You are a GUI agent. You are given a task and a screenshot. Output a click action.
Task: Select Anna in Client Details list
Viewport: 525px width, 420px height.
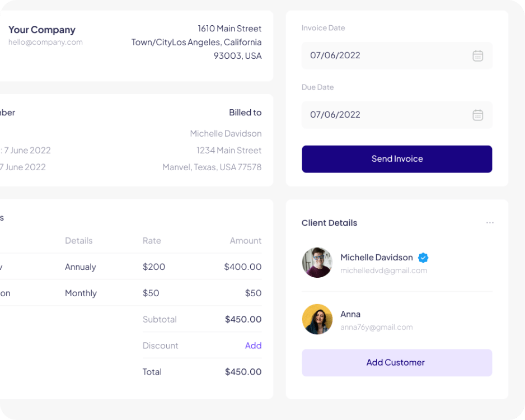tap(350, 314)
